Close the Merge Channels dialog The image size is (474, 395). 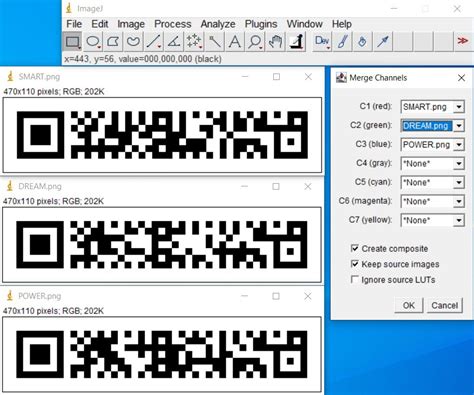click(x=461, y=78)
